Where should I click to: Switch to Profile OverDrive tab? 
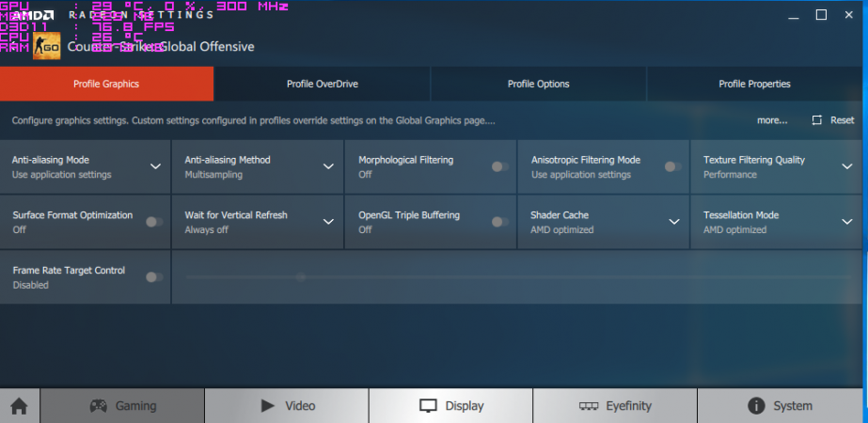tap(323, 85)
